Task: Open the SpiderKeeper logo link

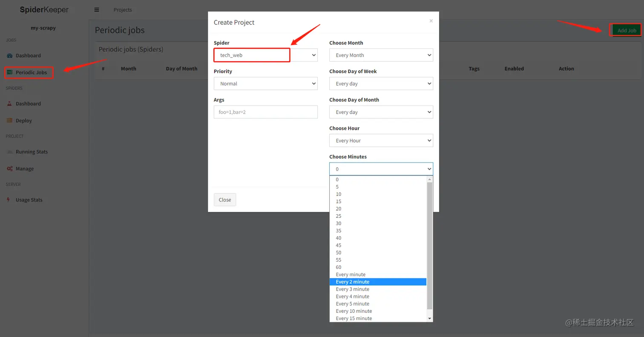Action: 44,10
